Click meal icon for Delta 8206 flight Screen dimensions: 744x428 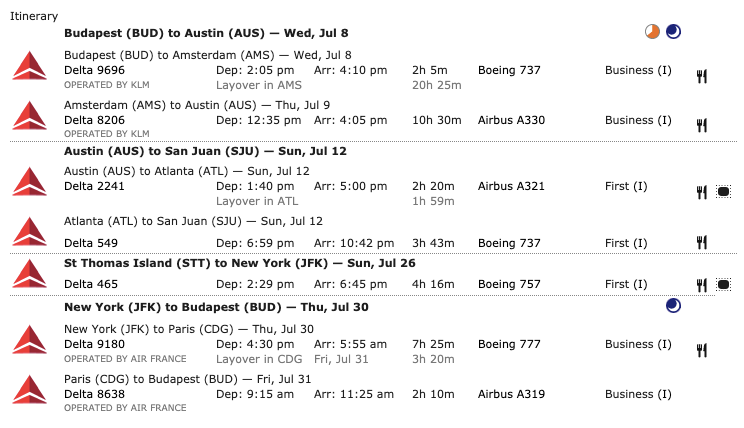point(702,125)
